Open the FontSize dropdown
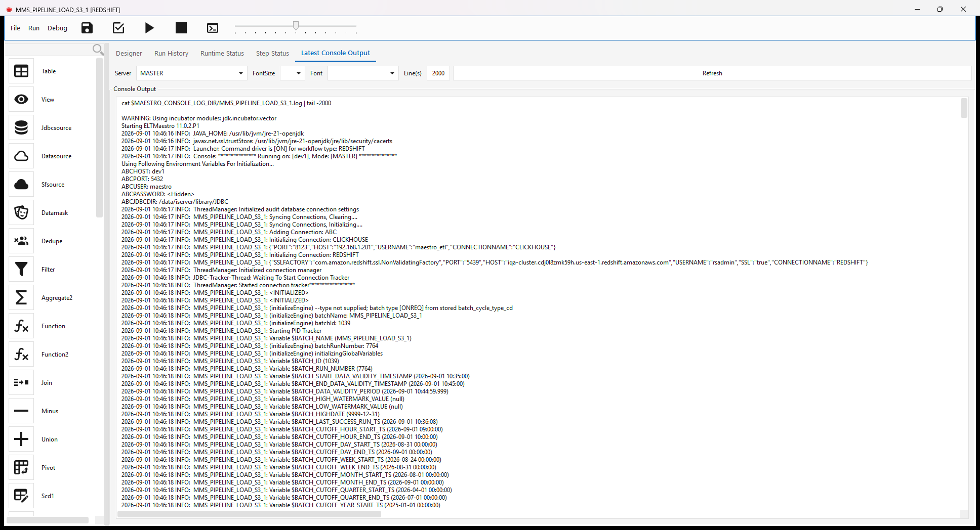This screenshot has height=530, width=980. click(x=293, y=73)
